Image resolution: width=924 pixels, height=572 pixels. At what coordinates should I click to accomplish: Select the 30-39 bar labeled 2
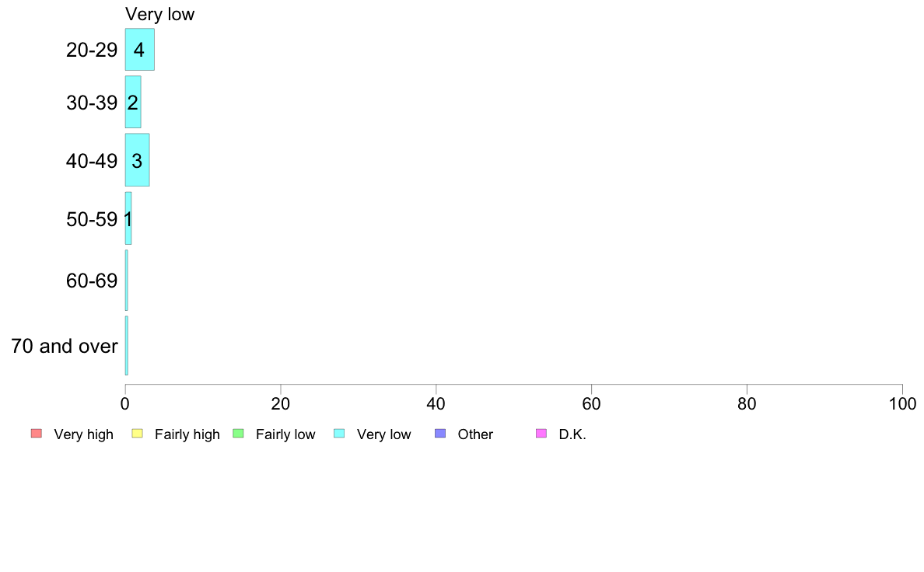132,102
